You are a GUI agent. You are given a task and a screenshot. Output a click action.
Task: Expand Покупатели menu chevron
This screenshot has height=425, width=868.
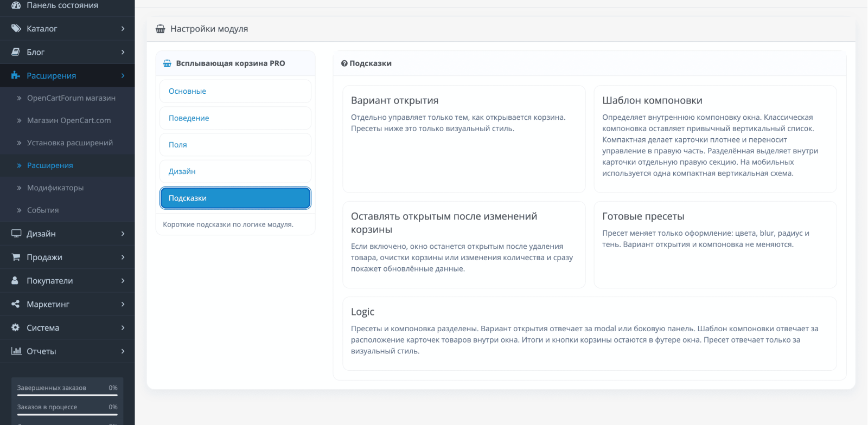(123, 280)
